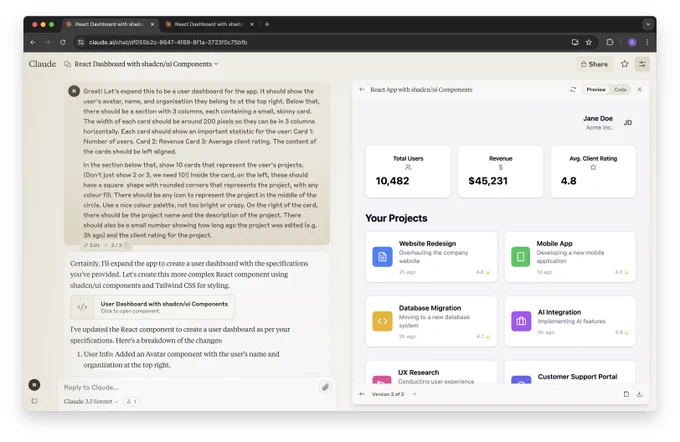Click the Jane Doe name in preview
This screenshot has width=680, height=442.
point(598,118)
